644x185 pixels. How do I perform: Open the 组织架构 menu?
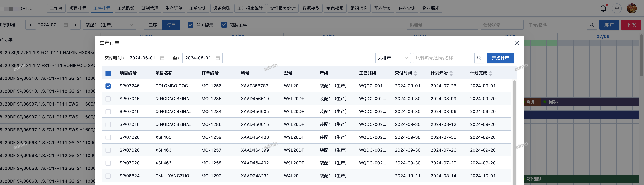(x=359, y=8)
